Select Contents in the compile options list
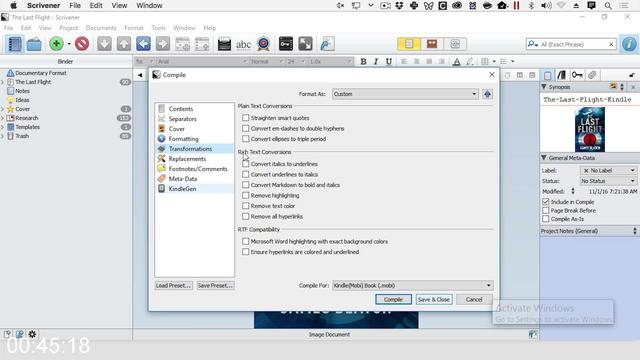 point(194,109)
